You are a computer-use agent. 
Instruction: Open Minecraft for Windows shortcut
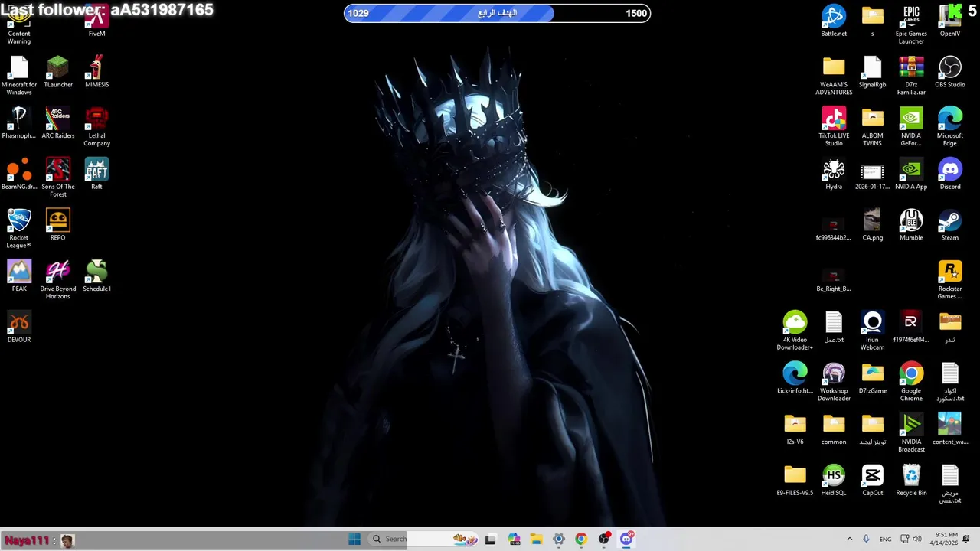click(19, 76)
